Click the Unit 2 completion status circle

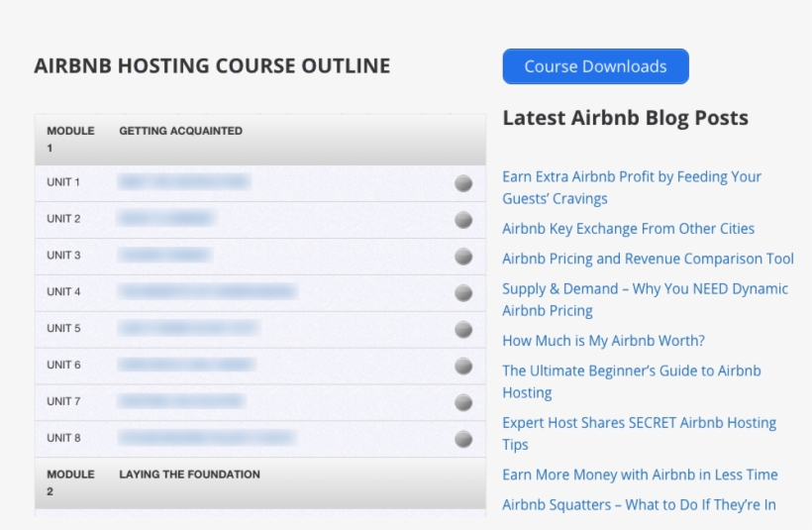click(463, 220)
